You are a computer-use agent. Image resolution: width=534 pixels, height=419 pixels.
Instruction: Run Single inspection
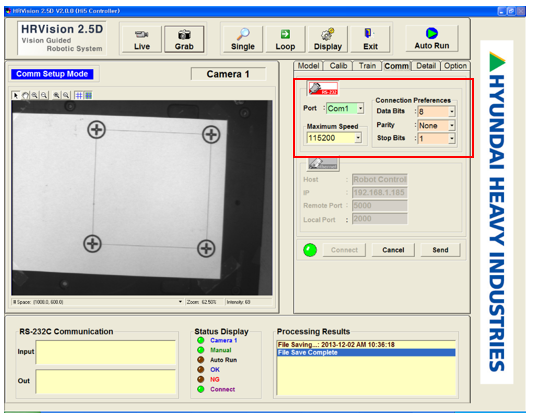pos(243,39)
